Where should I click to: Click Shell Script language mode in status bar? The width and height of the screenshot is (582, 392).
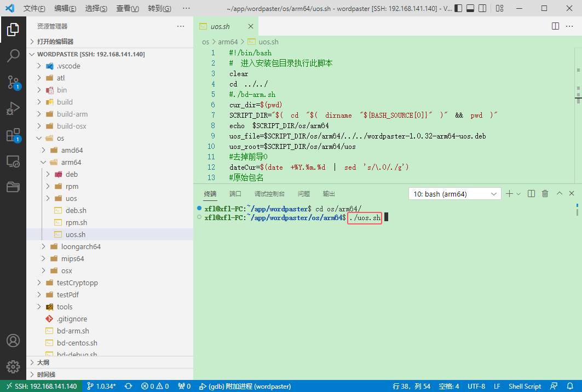click(x=525, y=386)
